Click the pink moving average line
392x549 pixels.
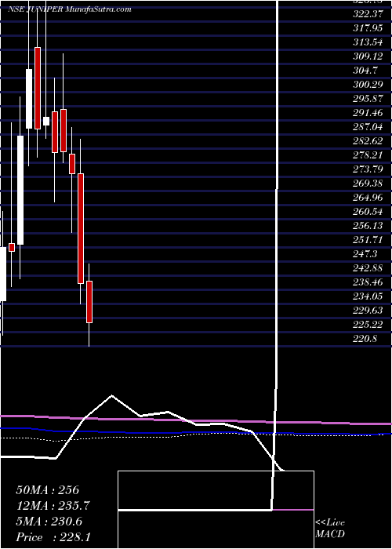click(x=196, y=420)
